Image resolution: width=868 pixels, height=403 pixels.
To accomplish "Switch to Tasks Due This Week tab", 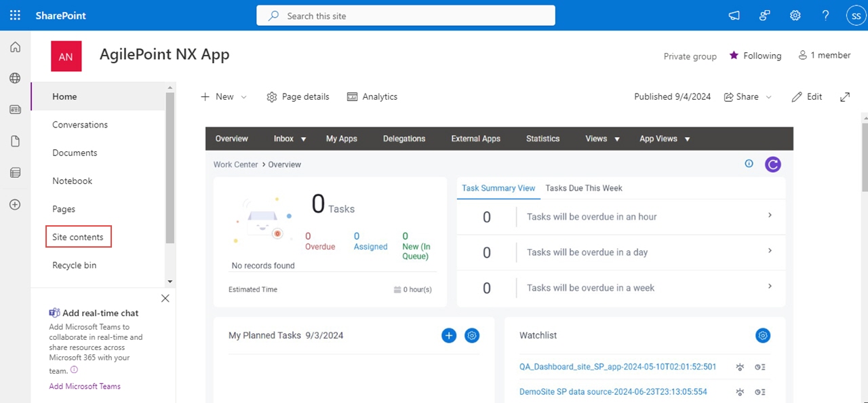I will [584, 188].
